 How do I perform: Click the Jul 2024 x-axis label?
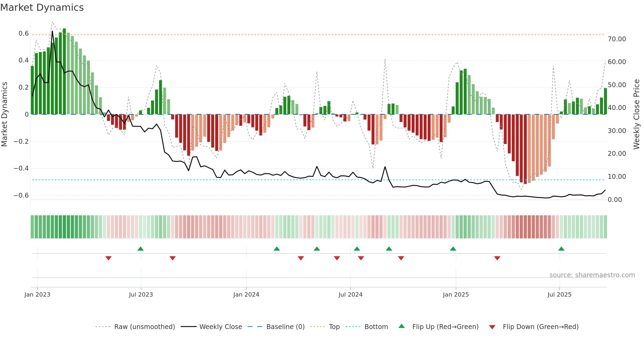350,294
